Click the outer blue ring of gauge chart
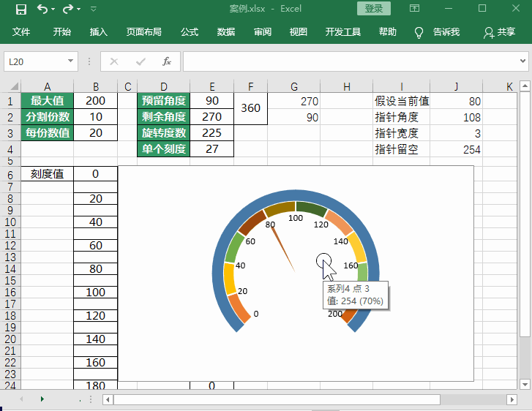 tap(296, 195)
